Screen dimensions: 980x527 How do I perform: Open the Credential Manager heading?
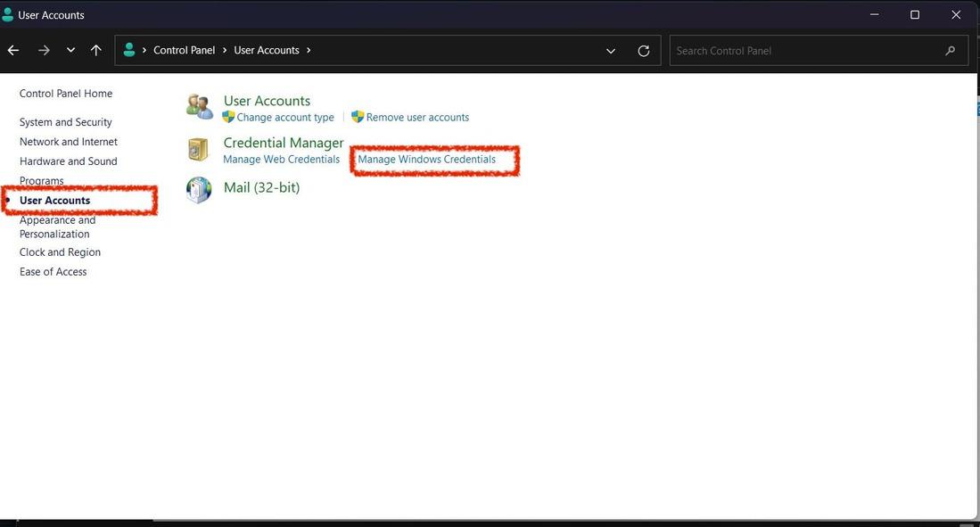(284, 143)
